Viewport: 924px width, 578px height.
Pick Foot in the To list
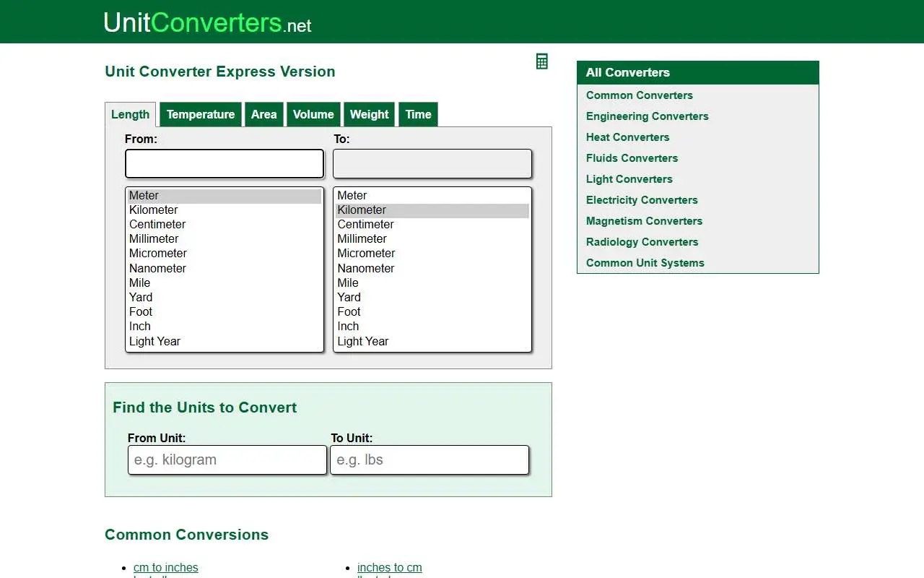point(432,312)
